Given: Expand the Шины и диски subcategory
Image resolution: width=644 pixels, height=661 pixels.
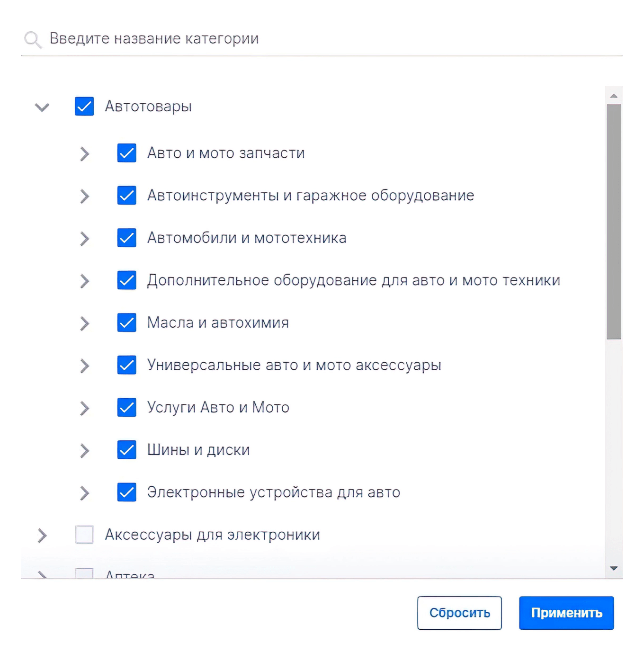Looking at the screenshot, I should point(84,450).
